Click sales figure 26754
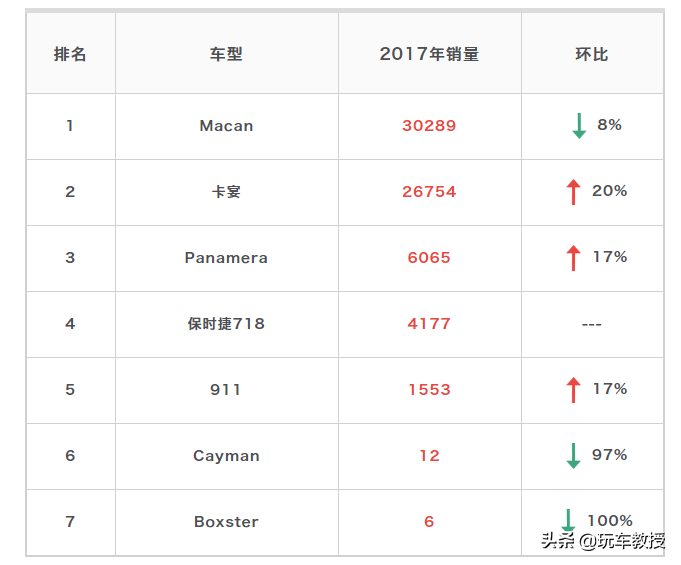681x565 pixels. 429,192
